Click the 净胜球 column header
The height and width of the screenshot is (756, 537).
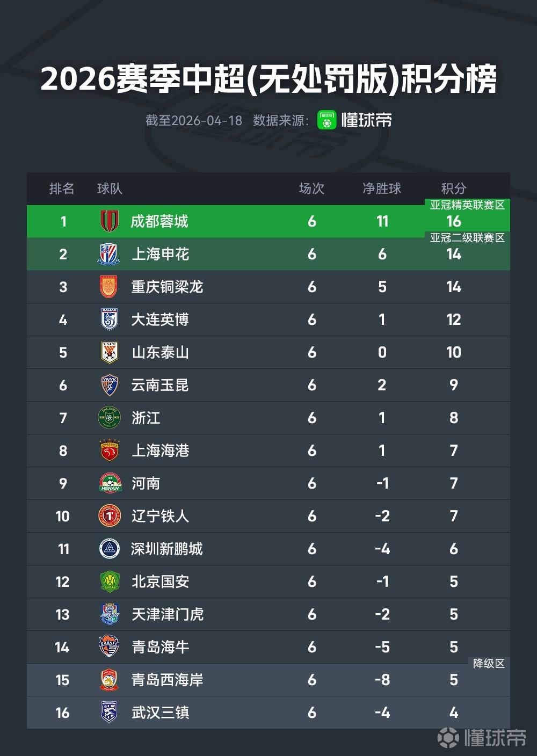tap(382, 188)
